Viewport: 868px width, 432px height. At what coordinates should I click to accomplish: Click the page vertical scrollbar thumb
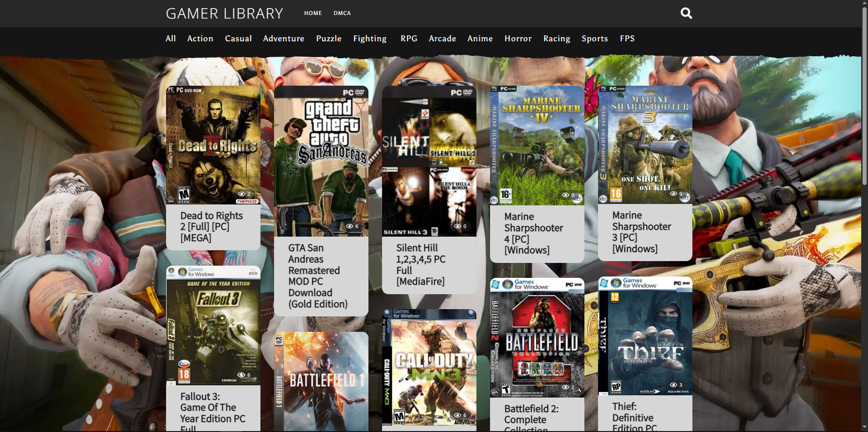[x=864, y=95]
